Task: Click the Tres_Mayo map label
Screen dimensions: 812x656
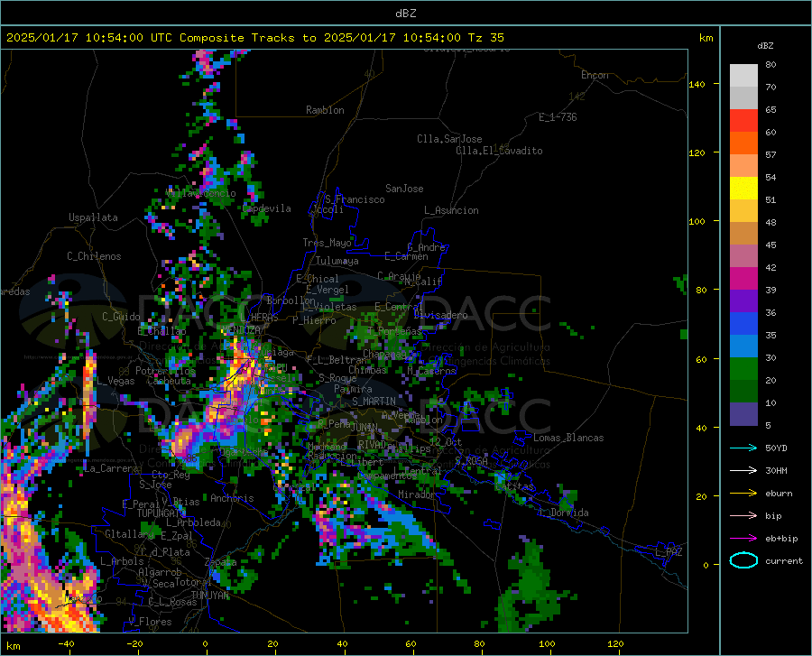Action: [x=327, y=243]
